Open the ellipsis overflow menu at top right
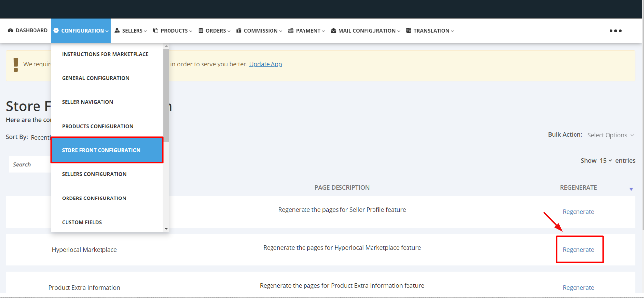The width and height of the screenshot is (644, 298). point(615,30)
